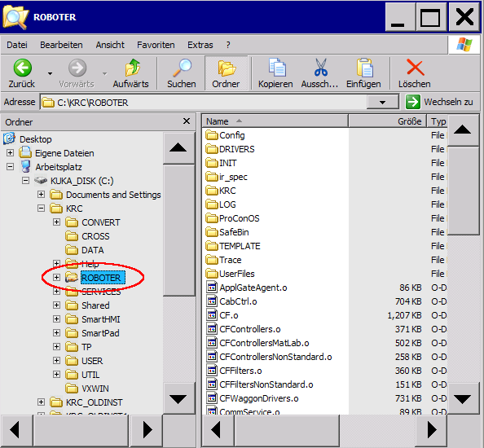Click the ir_spec folder icon
Viewport: 484px width, 448px height.
pyautogui.click(x=212, y=177)
